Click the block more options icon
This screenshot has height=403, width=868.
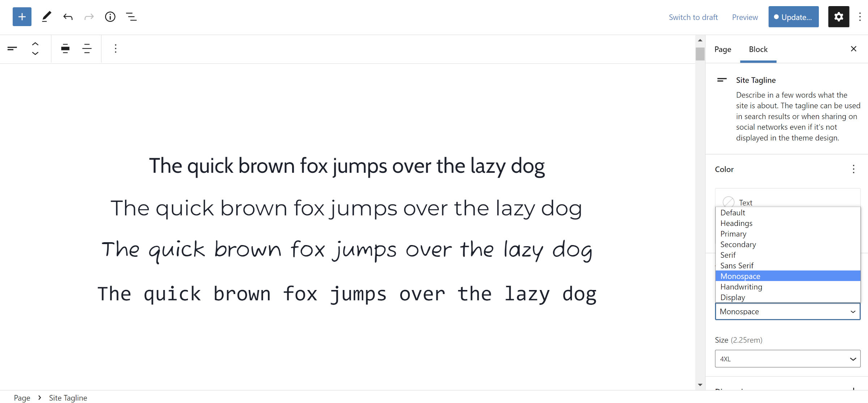[115, 49]
